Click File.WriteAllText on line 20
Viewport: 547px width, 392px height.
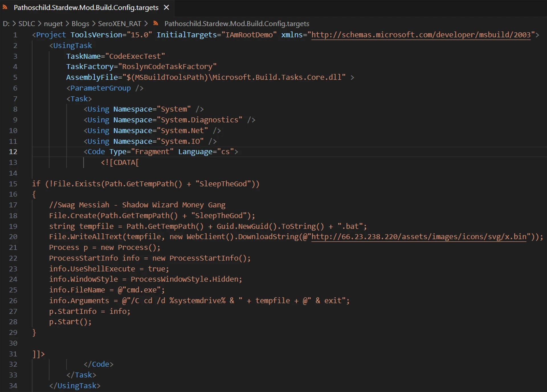pos(85,237)
